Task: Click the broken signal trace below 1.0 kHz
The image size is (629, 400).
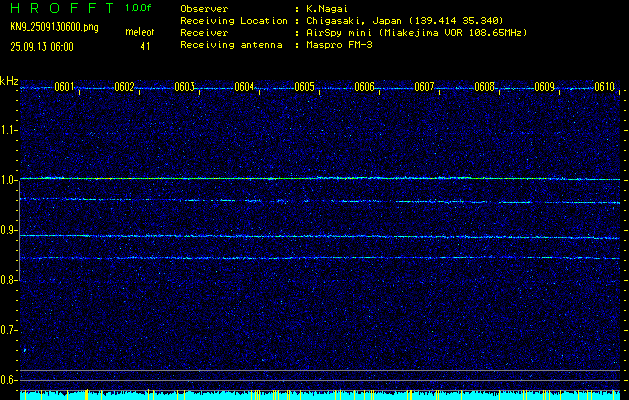Action: (320, 201)
